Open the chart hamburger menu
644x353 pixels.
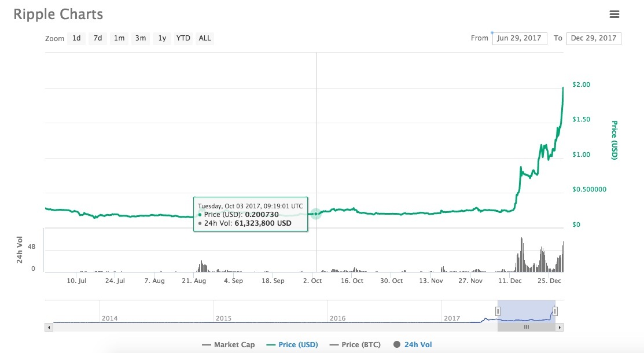(x=614, y=14)
